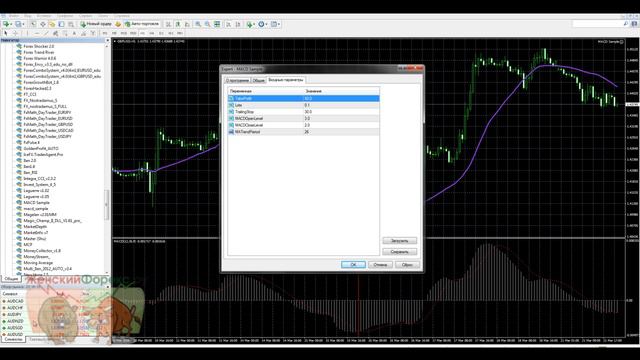
Task: Close the Navigator panel
Action: [108, 40]
